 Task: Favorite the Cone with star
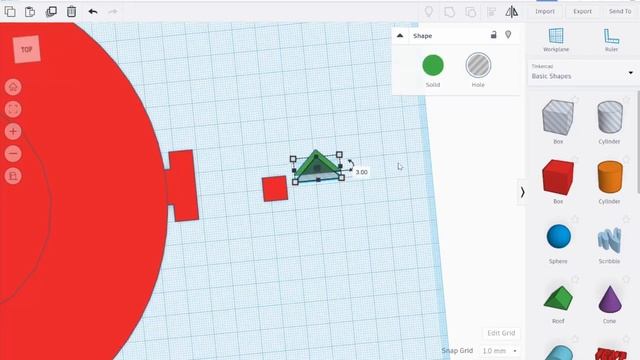coord(627,280)
